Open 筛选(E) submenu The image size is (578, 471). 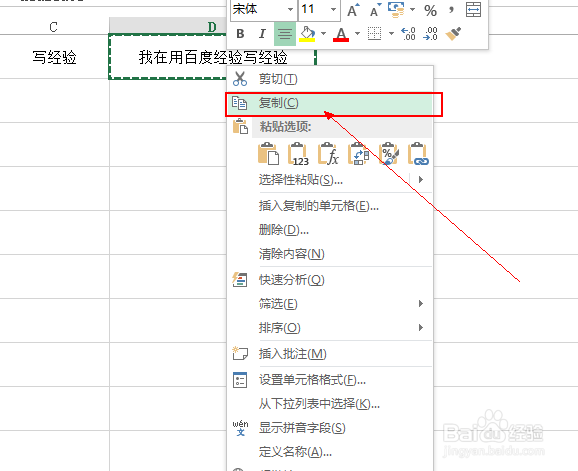pos(330,304)
